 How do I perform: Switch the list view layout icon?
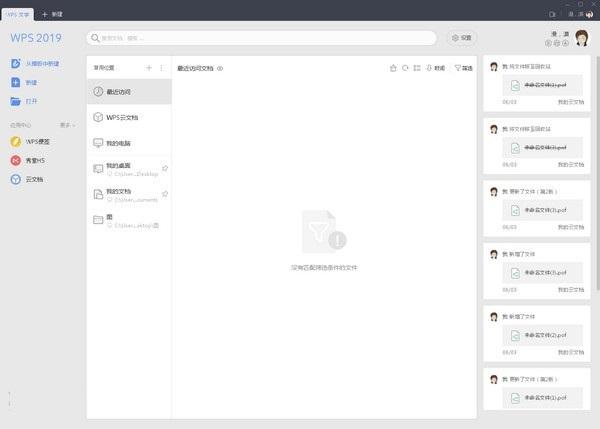click(x=417, y=68)
